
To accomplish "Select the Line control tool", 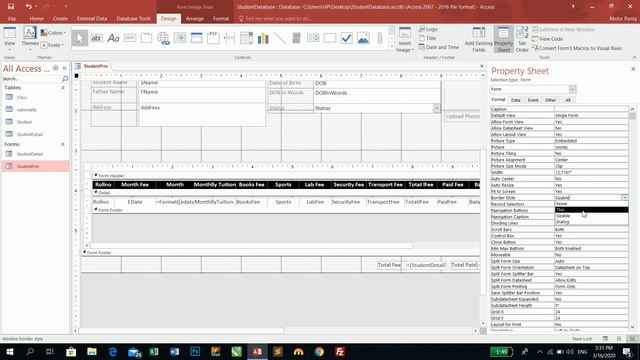I will pos(280,38).
